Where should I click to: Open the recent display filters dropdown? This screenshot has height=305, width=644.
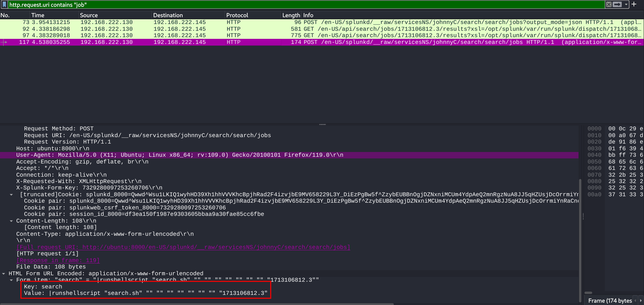(x=626, y=4)
